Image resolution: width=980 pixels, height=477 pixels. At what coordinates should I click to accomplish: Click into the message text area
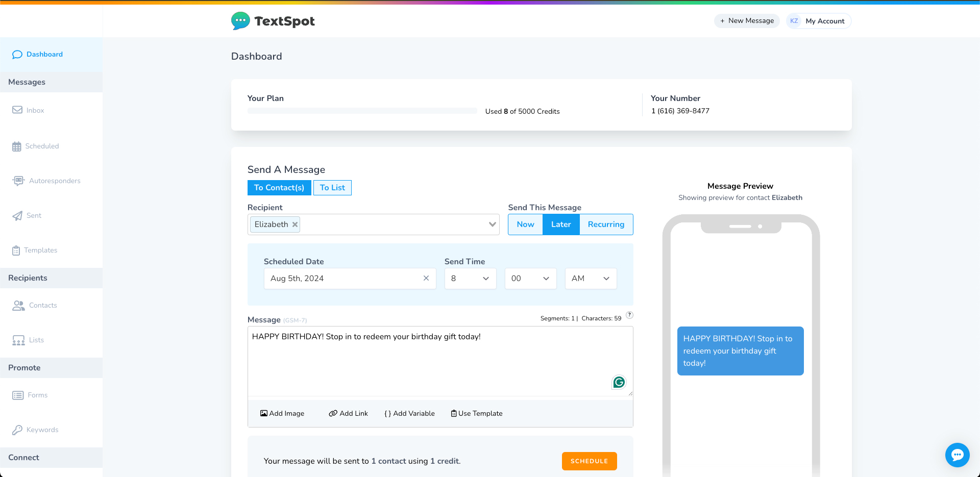(439, 361)
